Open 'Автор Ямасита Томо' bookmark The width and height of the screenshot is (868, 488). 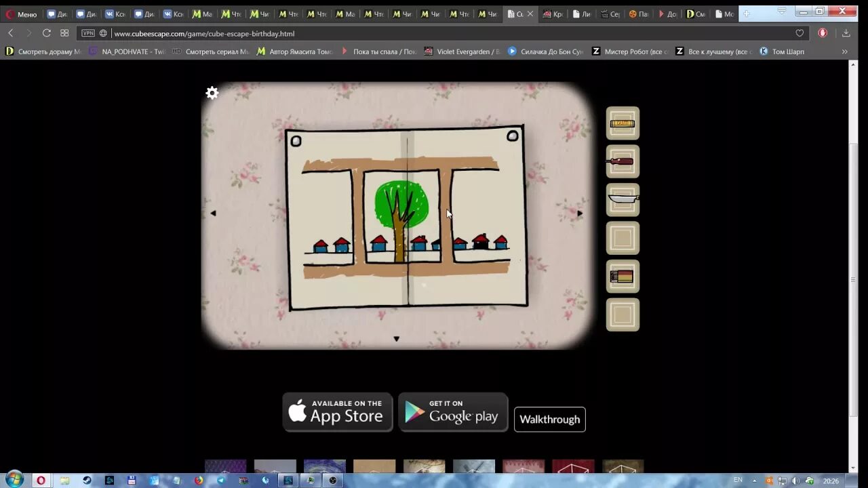[x=295, y=52]
